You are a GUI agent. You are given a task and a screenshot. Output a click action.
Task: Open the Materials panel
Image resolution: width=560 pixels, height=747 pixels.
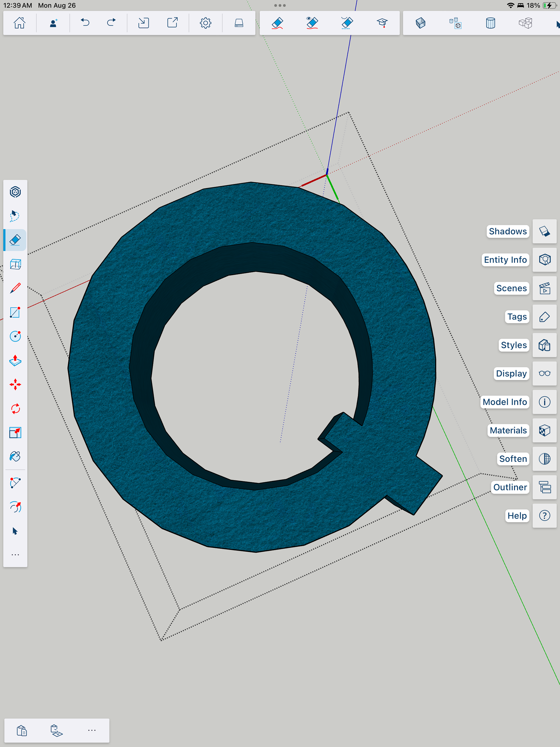(x=508, y=430)
